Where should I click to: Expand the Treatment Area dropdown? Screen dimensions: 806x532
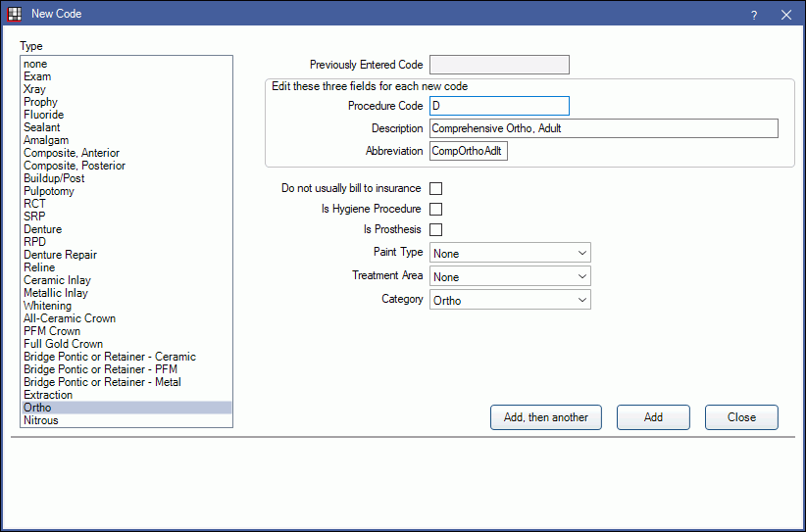click(510, 276)
